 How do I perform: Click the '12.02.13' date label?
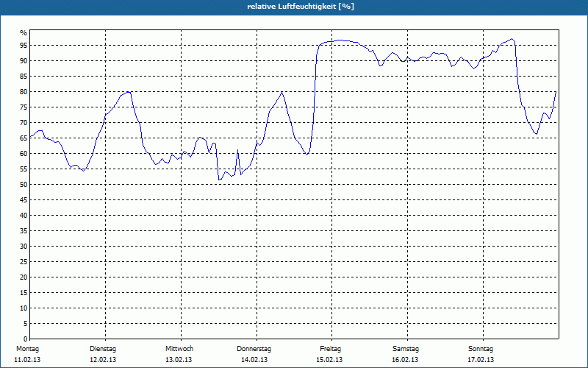point(103,360)
